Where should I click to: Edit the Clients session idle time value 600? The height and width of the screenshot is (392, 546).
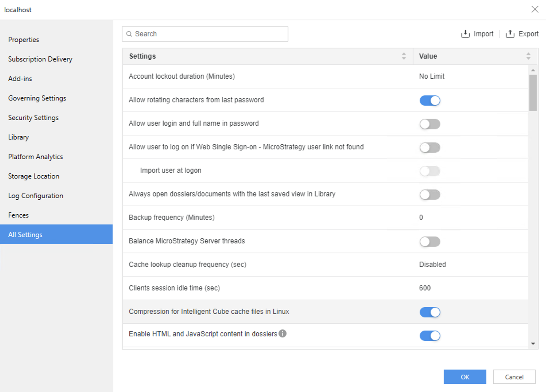click(x=425, y=288)
